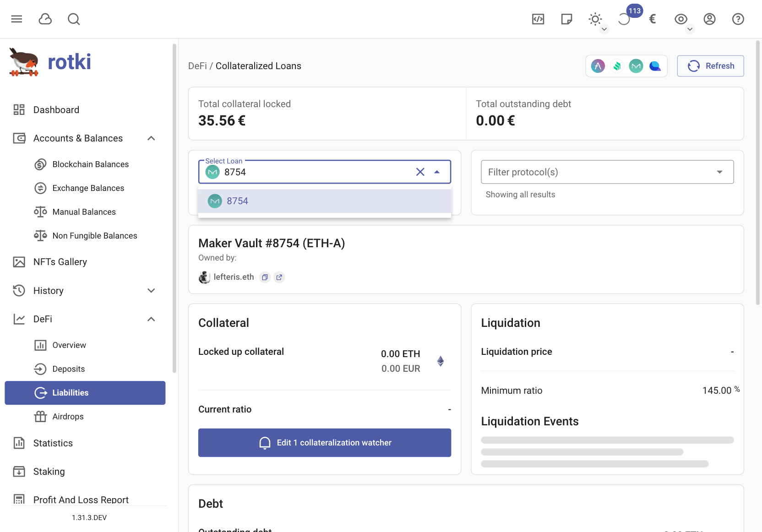Select the Liquity protocol icon
This screenshot has width=762, height=532.
pyautogui.click(x=655, y=66)
